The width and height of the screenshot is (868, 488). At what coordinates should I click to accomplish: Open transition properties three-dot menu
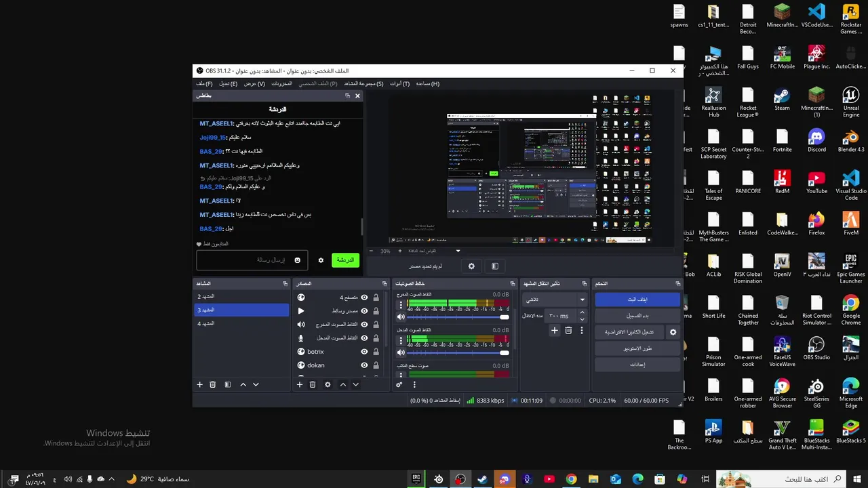click(x=581, y=330)
